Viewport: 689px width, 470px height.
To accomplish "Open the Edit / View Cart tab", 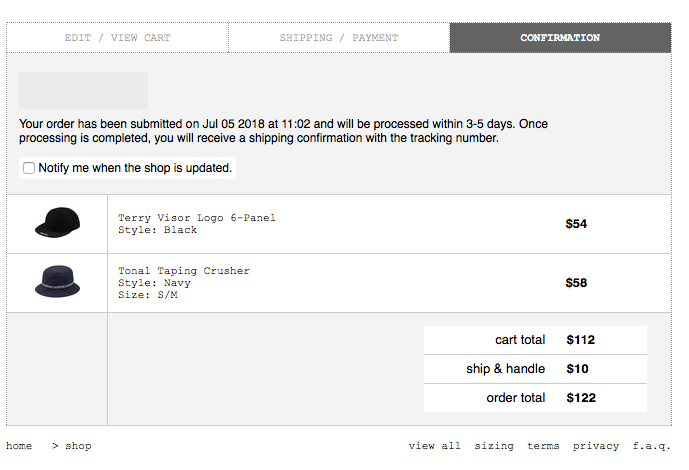I will 117,38.
